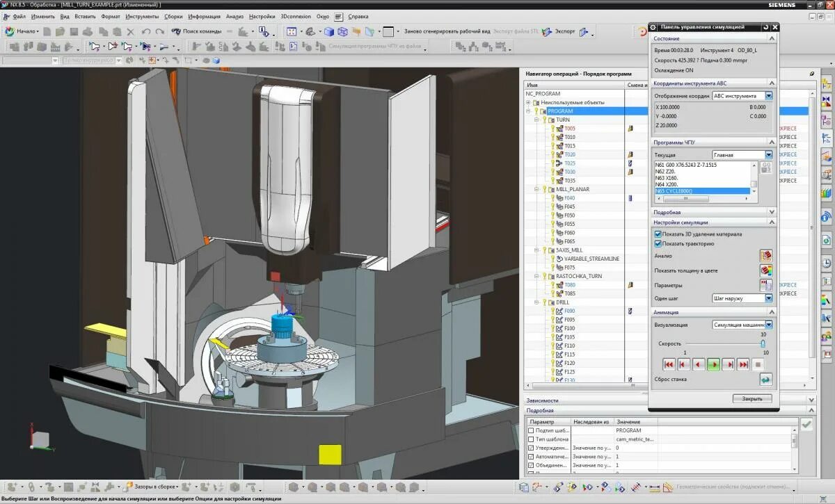Click Показать толщину в цвете icon
The image size is (835, 504).
pos(765,270)
